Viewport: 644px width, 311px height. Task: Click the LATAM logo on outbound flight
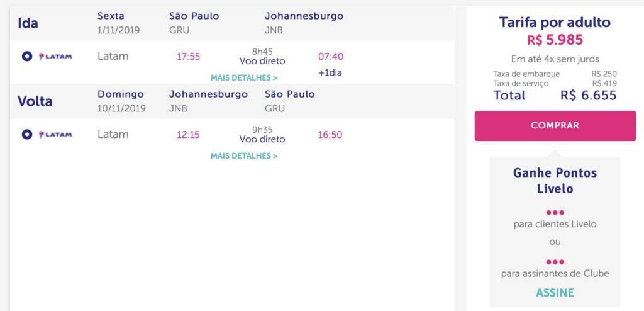[55, 57]
